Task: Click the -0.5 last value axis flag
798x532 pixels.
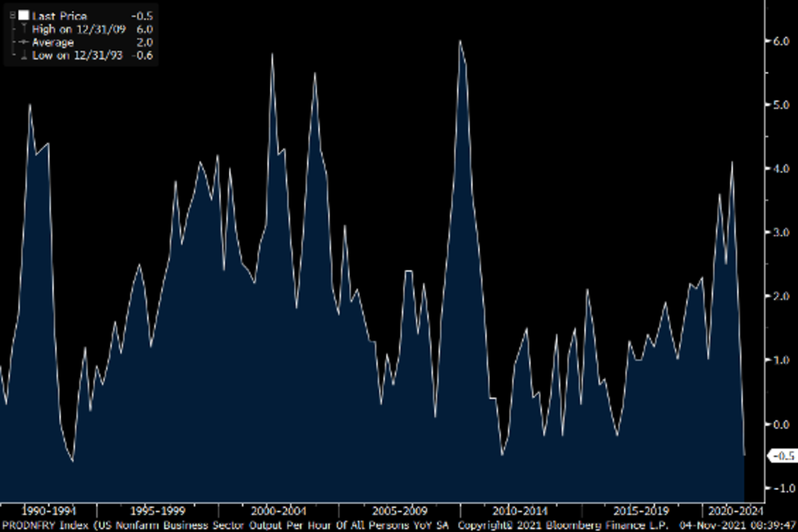Action: (781, 456)
